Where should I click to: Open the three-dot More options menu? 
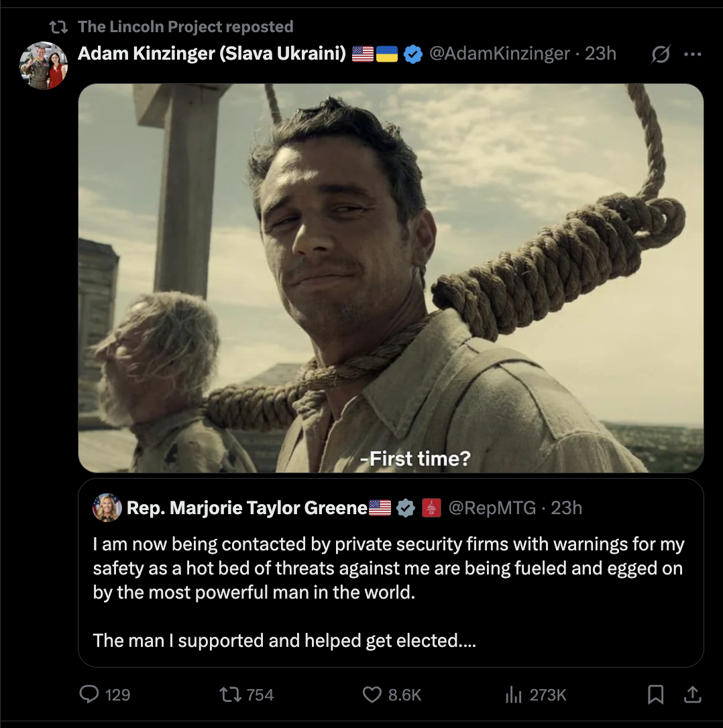(692, 54)
